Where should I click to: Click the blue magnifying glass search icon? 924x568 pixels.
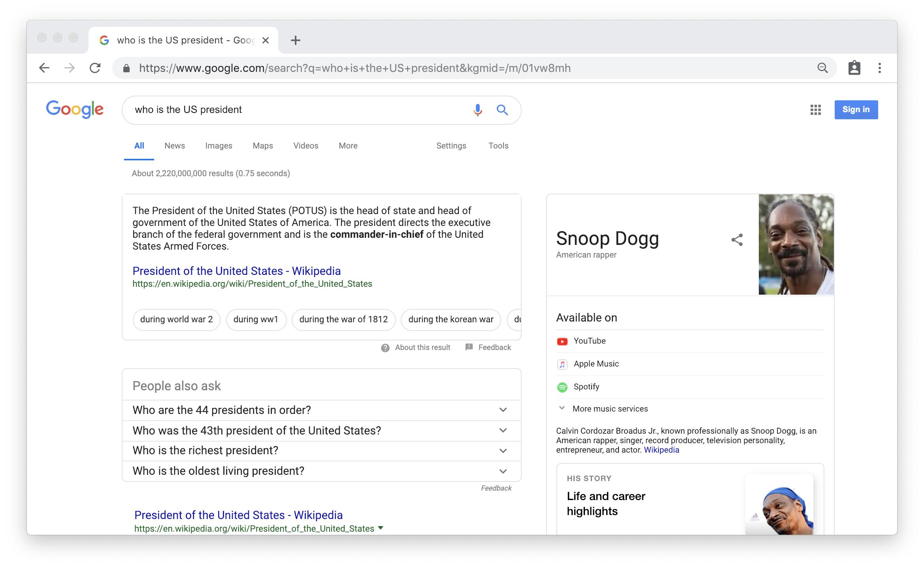[x=502, y=110]
